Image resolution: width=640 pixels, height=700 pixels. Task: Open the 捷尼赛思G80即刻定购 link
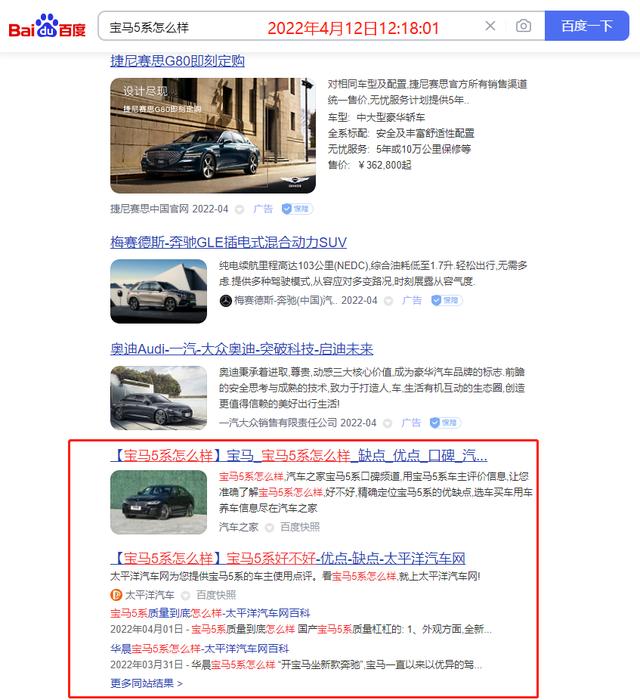(177, 60)
